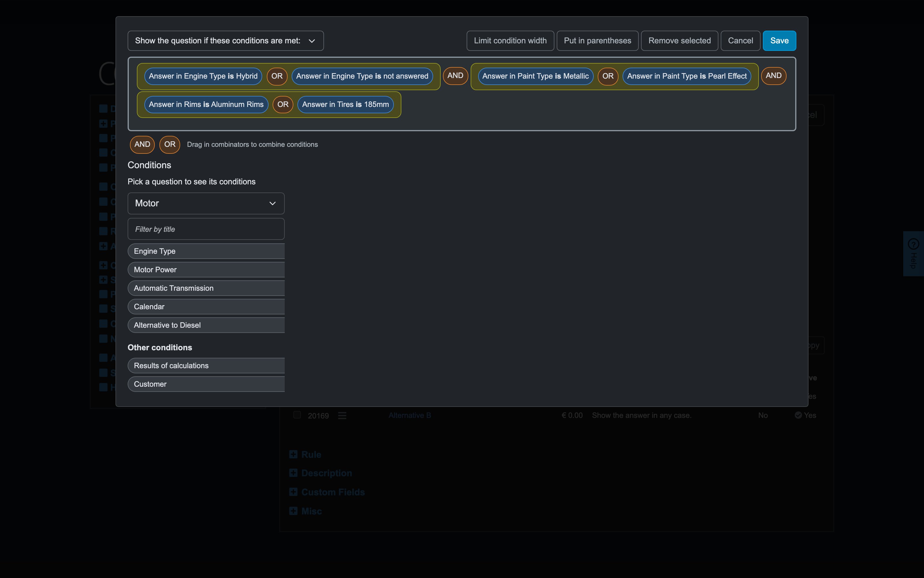Open Customer conditions

point(206,384)
